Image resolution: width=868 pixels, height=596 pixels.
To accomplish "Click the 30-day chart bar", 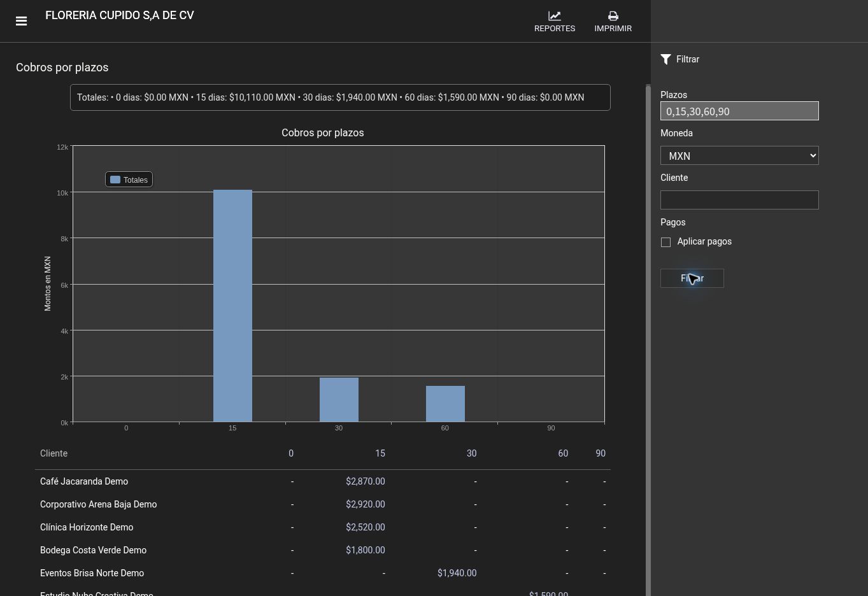I will (x=339, y=399).
